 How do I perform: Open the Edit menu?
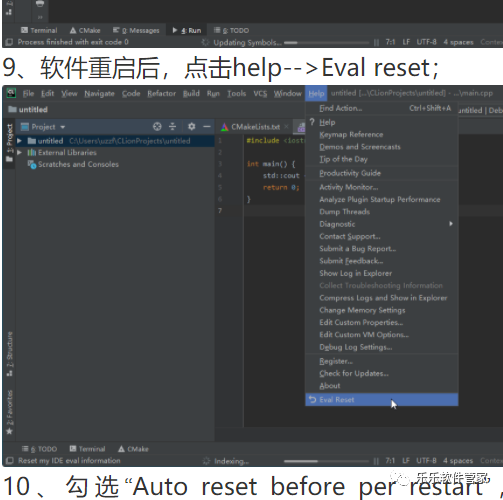pyautogui.click(x=47, y=94)
